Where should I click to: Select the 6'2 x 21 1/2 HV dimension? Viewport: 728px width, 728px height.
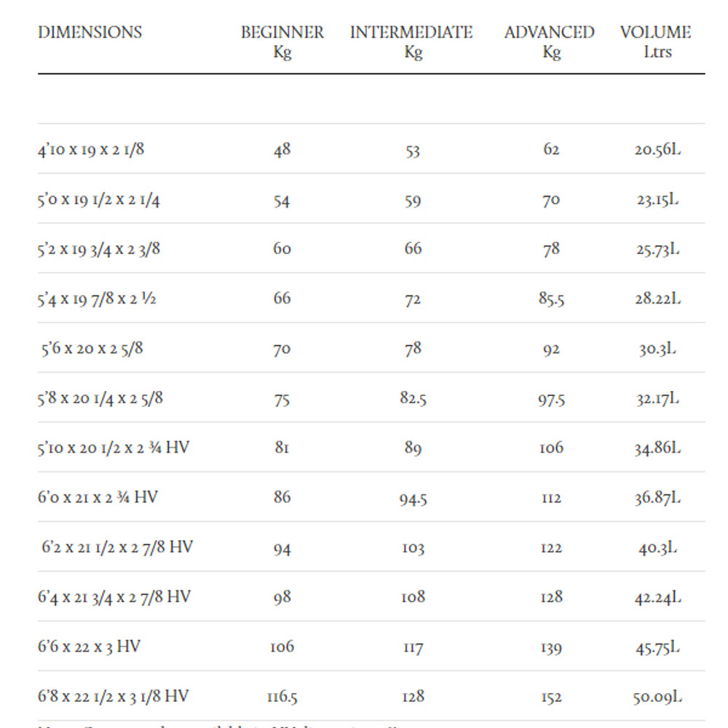pyautogui.click(x=116, y=547)
